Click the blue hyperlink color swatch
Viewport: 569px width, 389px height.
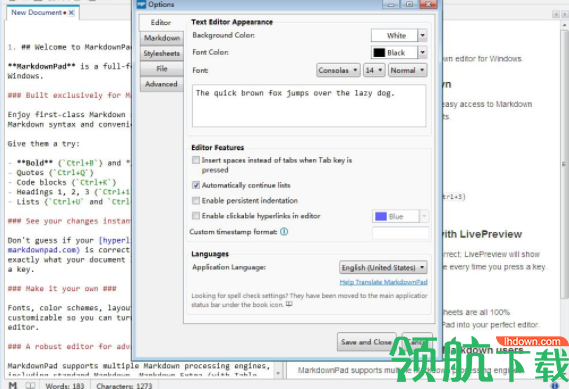tap(381, 217)
